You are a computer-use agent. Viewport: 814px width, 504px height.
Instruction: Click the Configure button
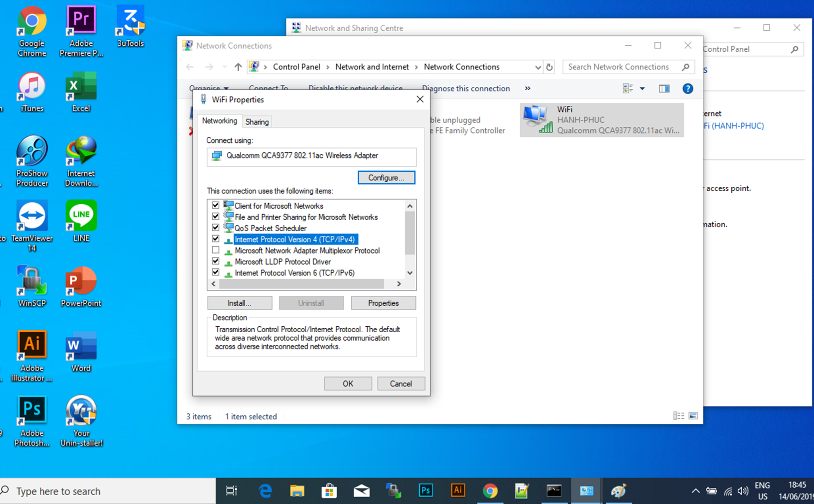point(387,178)
